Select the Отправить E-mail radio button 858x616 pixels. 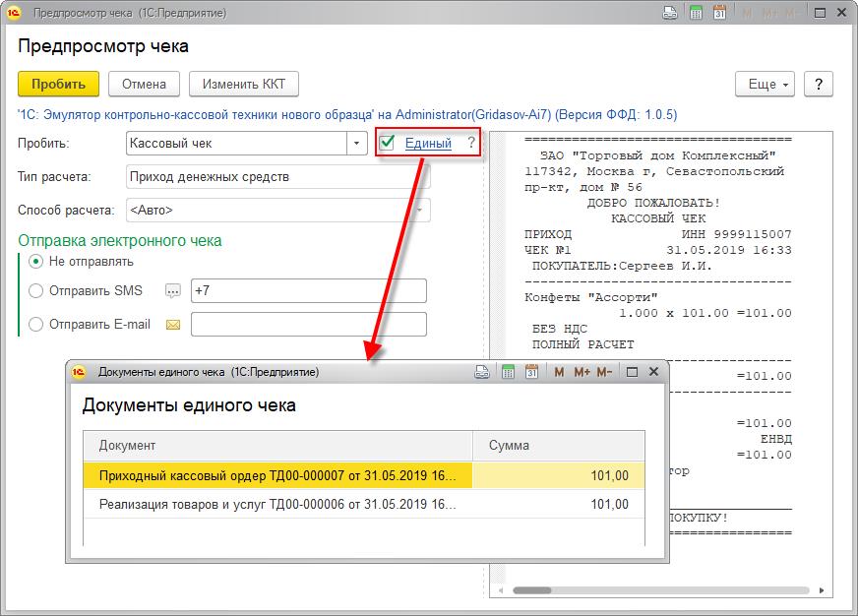click(x=36, y=325)
